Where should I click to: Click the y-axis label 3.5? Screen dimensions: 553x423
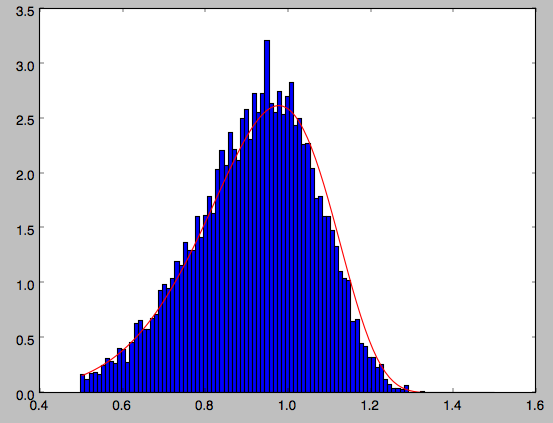tap(25, 12)
